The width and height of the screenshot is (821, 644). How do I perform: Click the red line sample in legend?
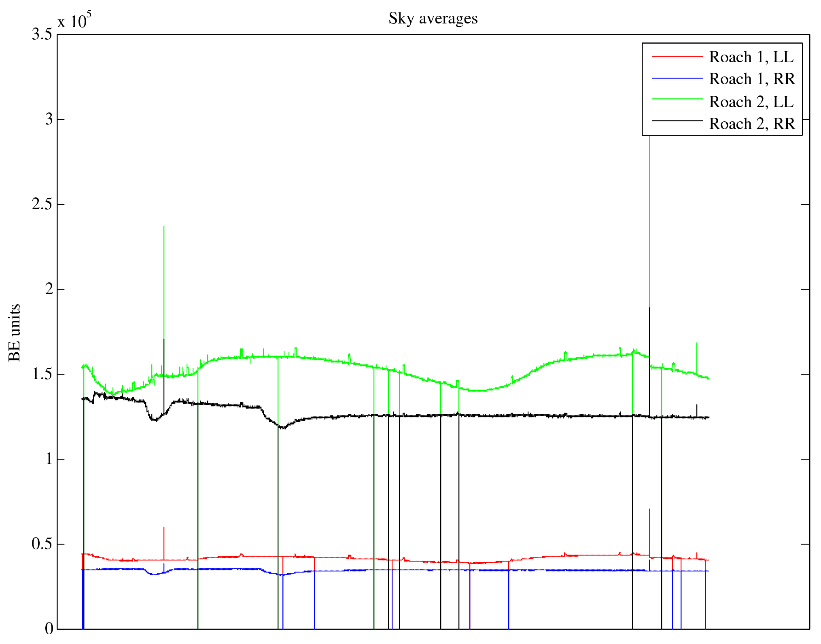coord(677,57)
